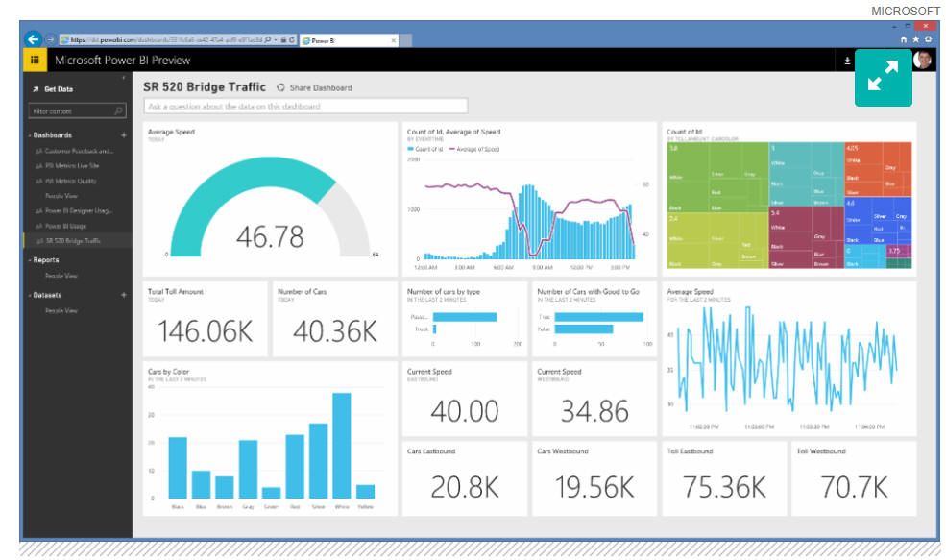Open Number of Cars with Good to Go tile
Screen dimensions: 946x560
(x=594, y=319)
